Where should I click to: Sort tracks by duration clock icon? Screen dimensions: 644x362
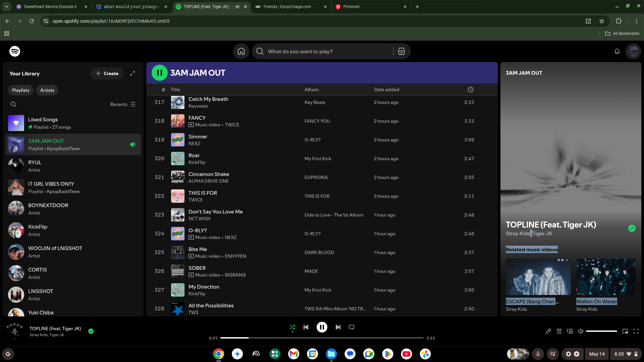[x=471, y=89]
